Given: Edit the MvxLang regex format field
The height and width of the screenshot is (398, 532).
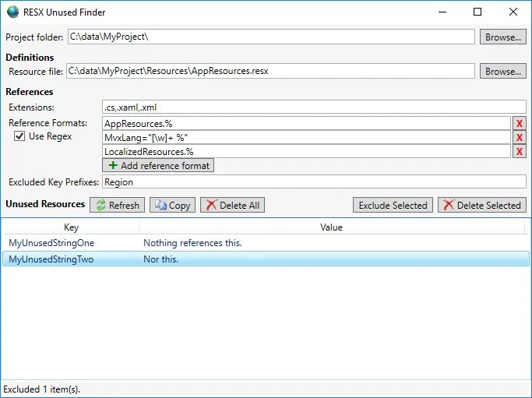Looking at the screenshot, I should (x=306, y=137).
